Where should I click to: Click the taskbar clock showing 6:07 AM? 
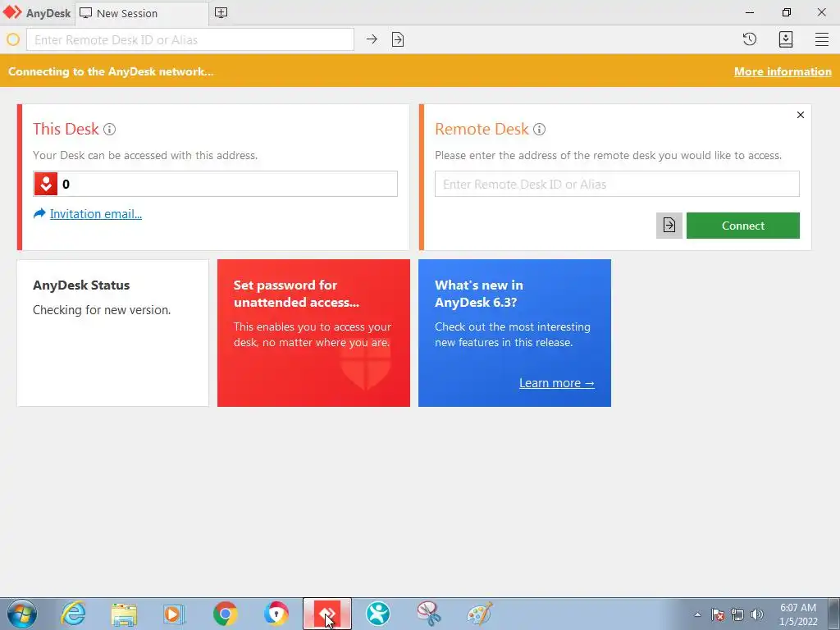click(x=798, y=614)
